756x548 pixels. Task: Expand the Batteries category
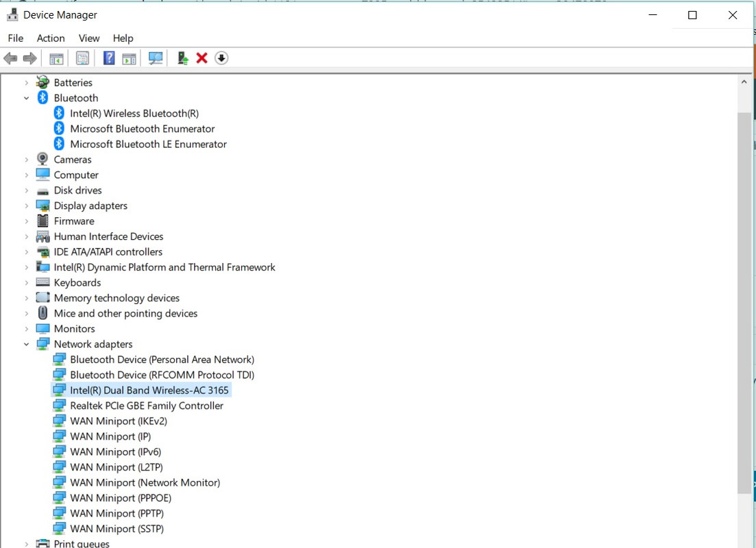[27, 83]
